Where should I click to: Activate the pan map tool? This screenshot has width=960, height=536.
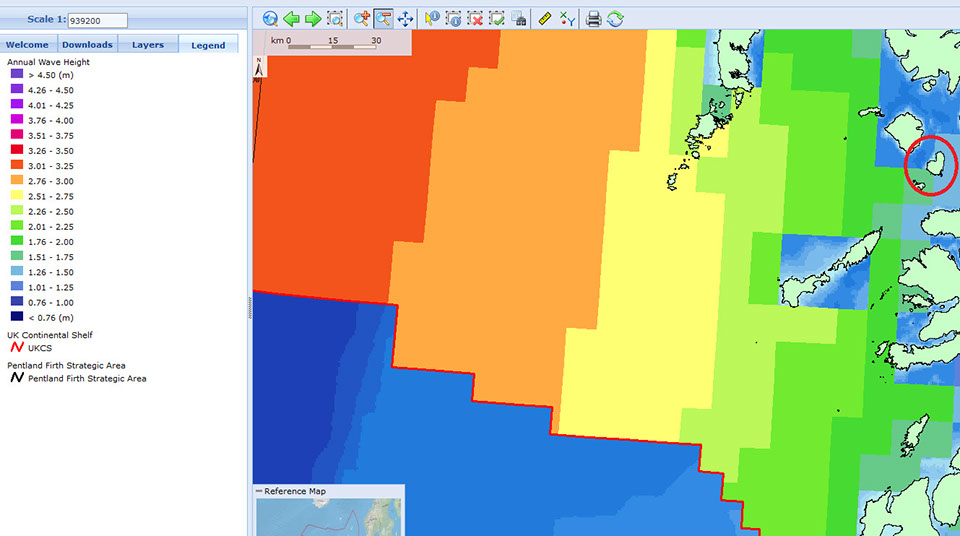pyautogui.click(x=405, y=18)
